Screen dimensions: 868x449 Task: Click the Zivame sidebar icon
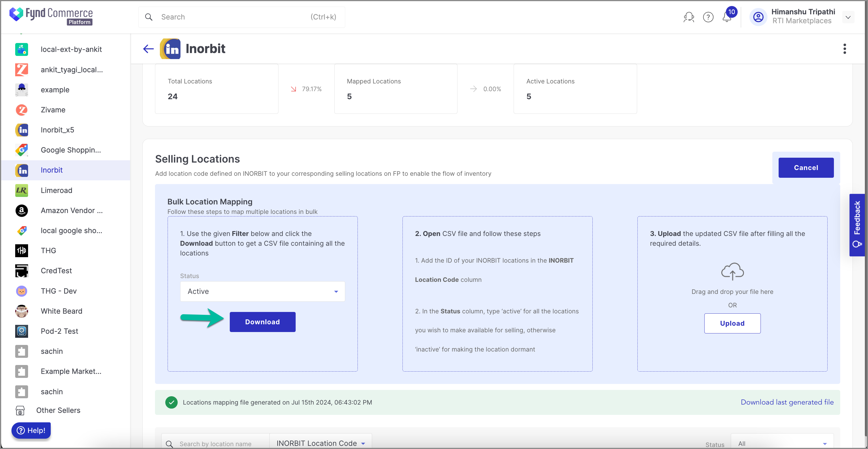pos(21,110)
